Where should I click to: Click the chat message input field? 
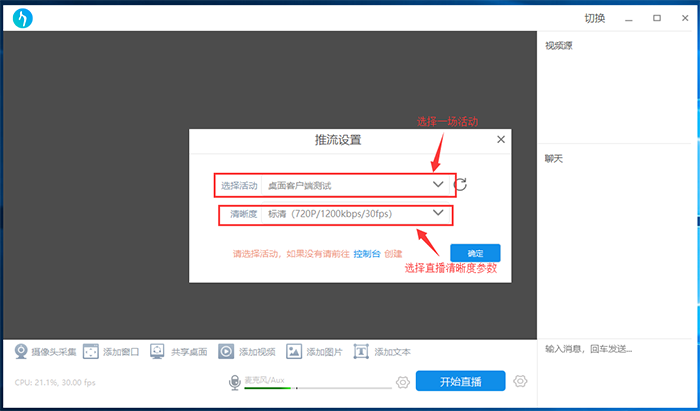point(616,349)
